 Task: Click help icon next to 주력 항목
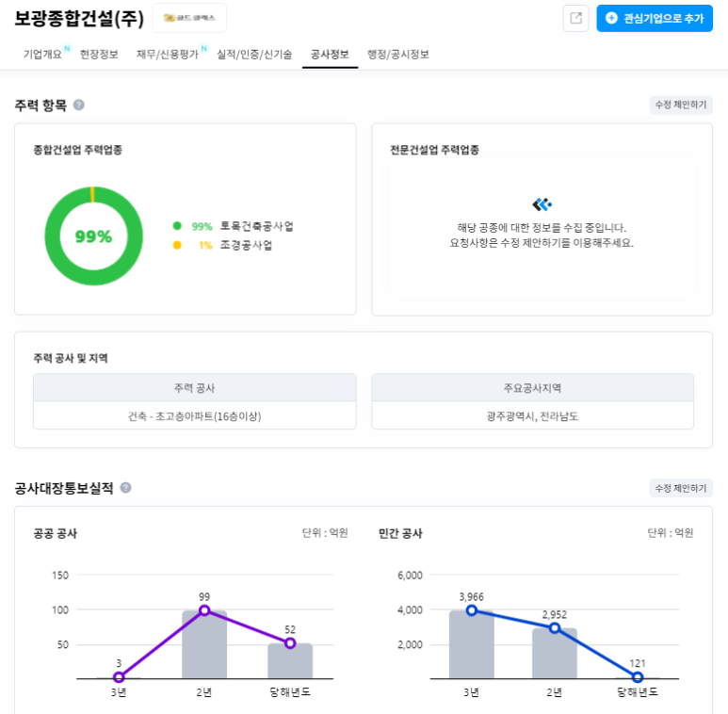click(x=79, y=105)
